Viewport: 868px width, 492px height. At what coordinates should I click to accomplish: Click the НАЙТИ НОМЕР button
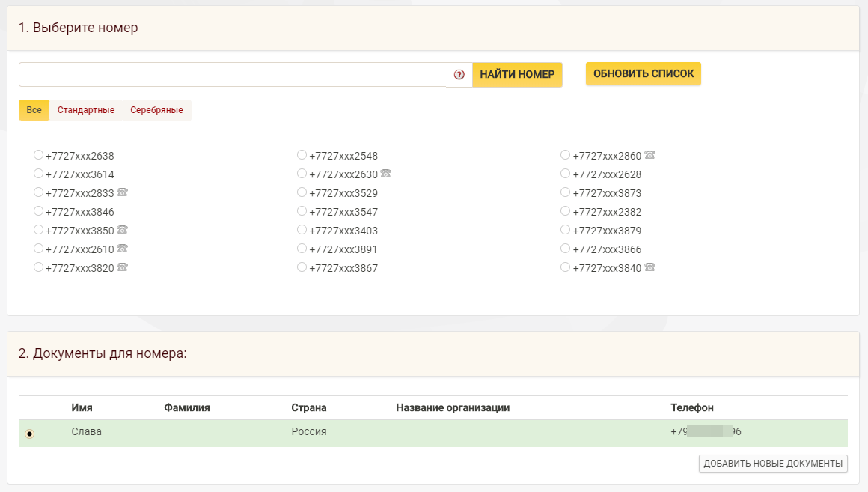[x=517, y=74]
